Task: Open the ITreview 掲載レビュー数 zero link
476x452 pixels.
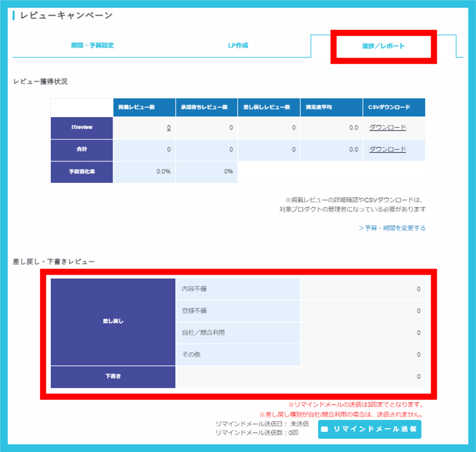Action: (168, 128)
